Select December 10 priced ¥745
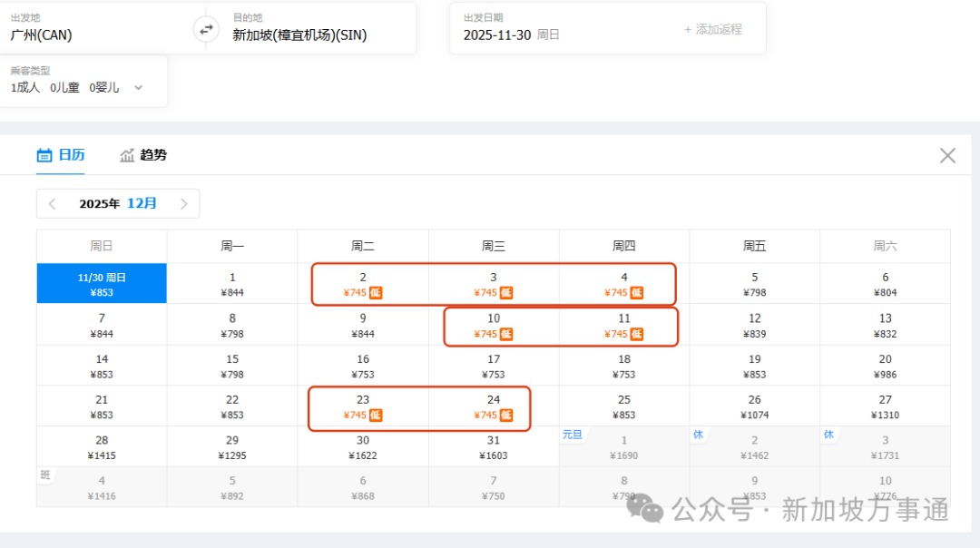The height and width of the screenshot is (548, 980). click(494, 325)
